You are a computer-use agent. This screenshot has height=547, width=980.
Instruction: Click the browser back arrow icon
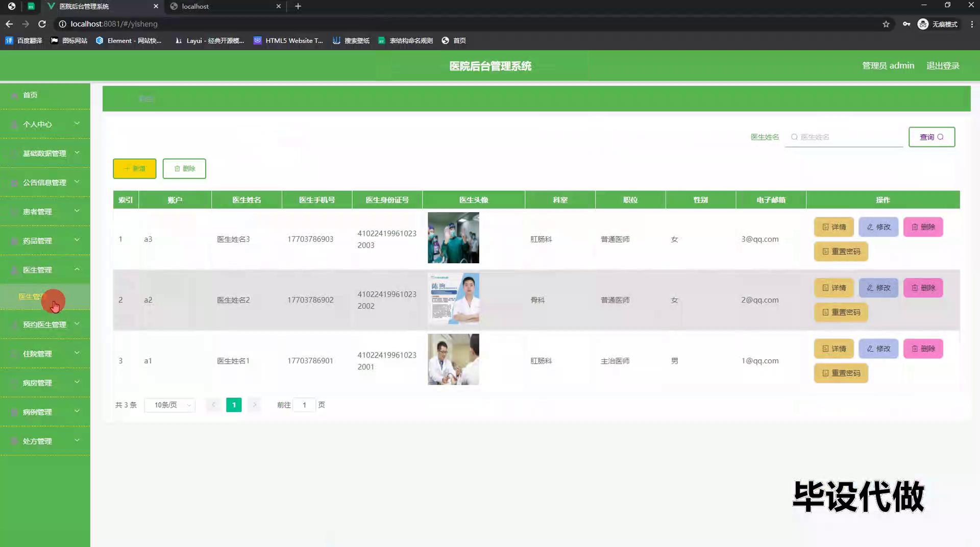click(x=9, y=24)
